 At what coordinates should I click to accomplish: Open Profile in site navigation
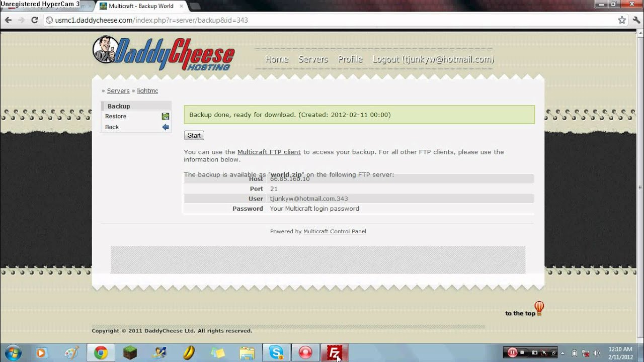tap(350, 59)
